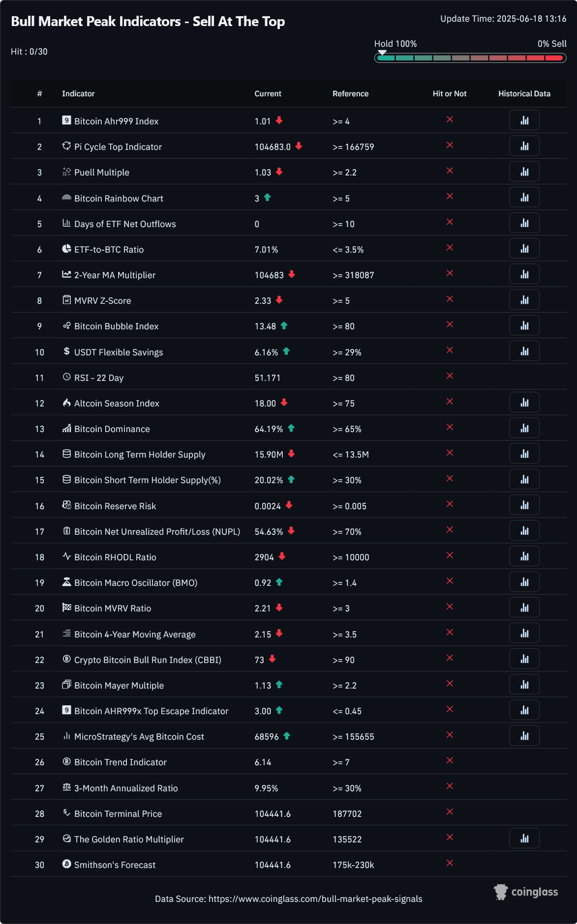
Task: Open the coinglass bull-market-peak-signals data source URL
Action: click(x=315, y=899)
